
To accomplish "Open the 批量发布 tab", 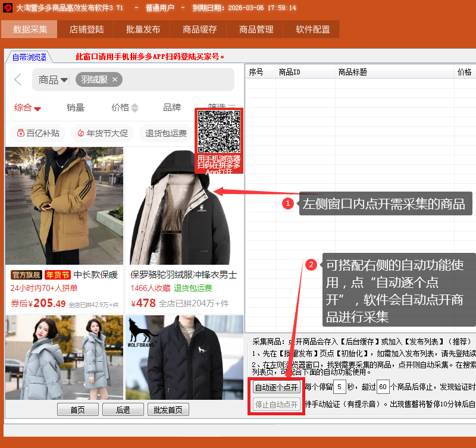I will tap(143, 29).
